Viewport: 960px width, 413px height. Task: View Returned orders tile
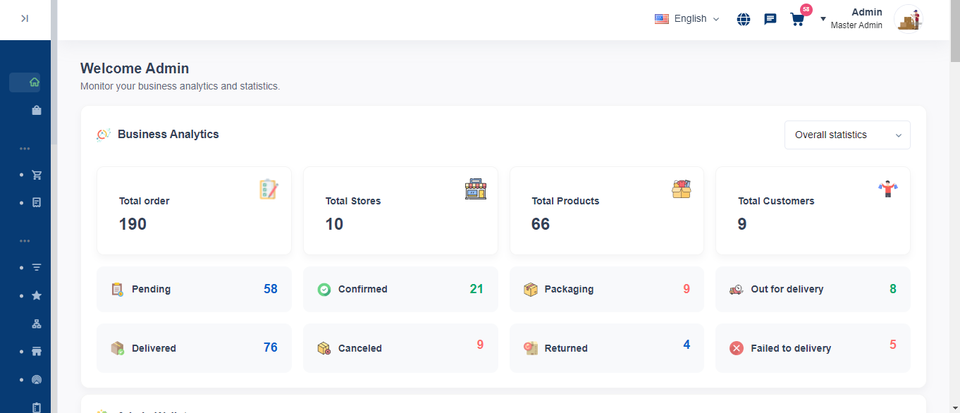(607, 348)
